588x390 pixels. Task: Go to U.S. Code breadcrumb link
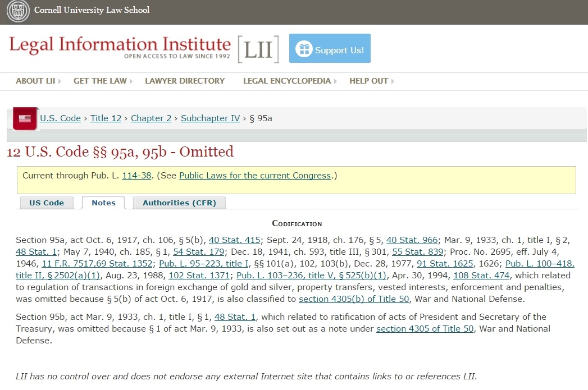coord(60,118)
